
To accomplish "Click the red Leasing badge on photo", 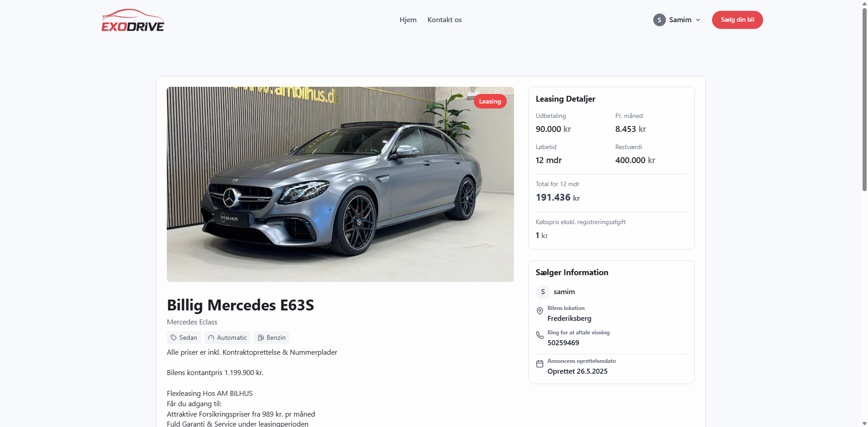I will coord(490,101).
